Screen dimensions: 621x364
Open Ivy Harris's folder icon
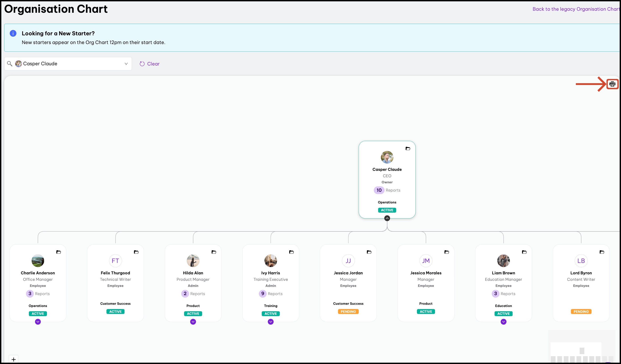[291, 252]
